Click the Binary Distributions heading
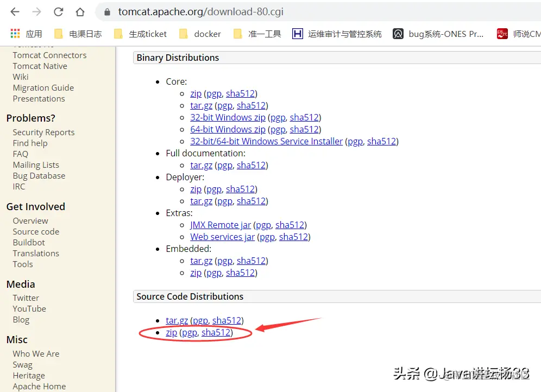The image size is (541, 392). [178, 58]
